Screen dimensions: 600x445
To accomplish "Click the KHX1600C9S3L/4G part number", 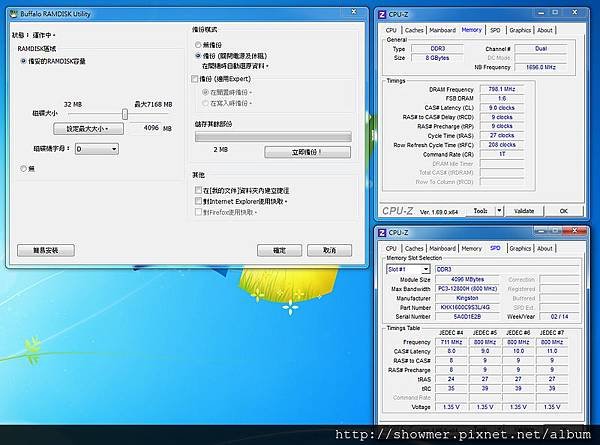I will (467, 307).
